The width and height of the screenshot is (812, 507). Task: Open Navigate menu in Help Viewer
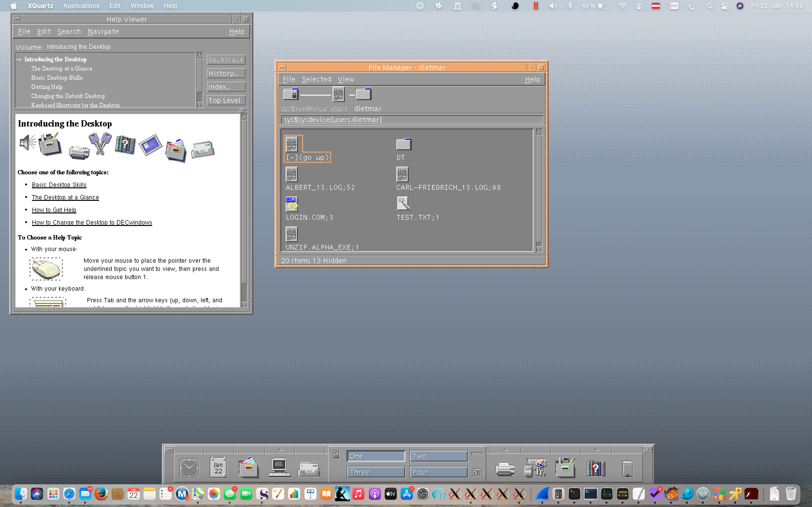pyautogui.click(x=103, y=31)
